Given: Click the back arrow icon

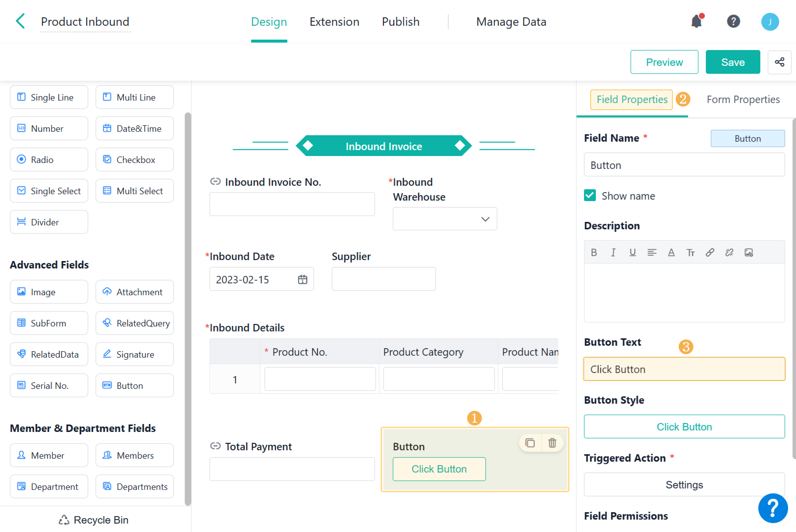Looking at the screenshot, I should (20, 21).
